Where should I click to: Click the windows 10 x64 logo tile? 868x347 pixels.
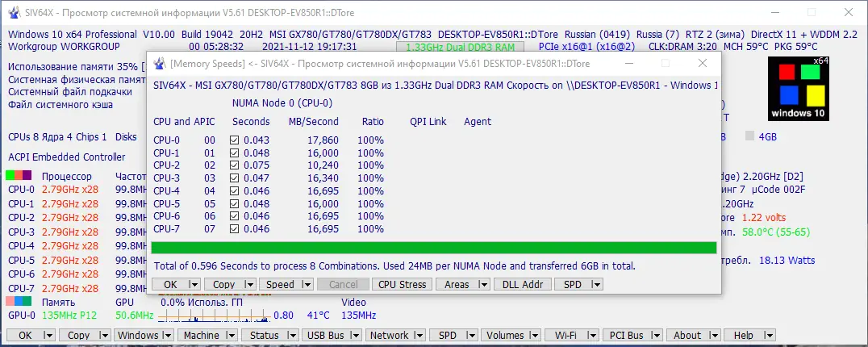pyautogui.click(x=799, y=88)
